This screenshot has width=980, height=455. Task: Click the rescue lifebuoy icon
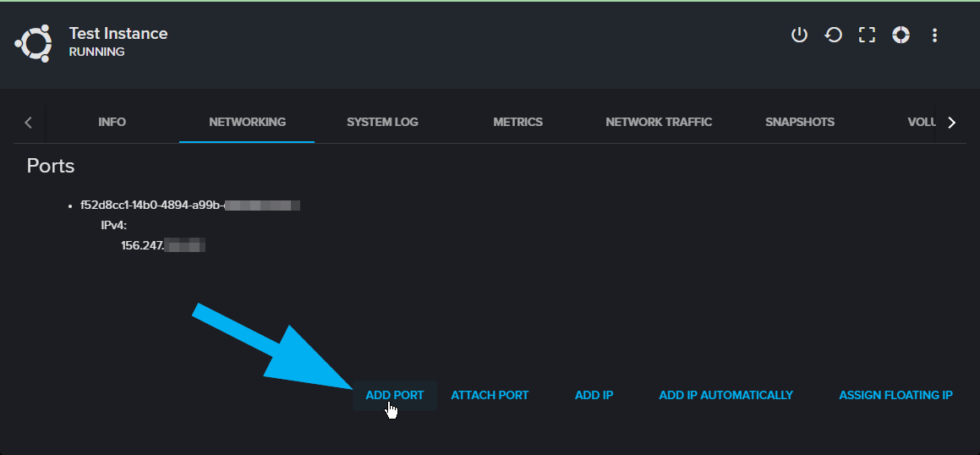(x=901, y=35)
